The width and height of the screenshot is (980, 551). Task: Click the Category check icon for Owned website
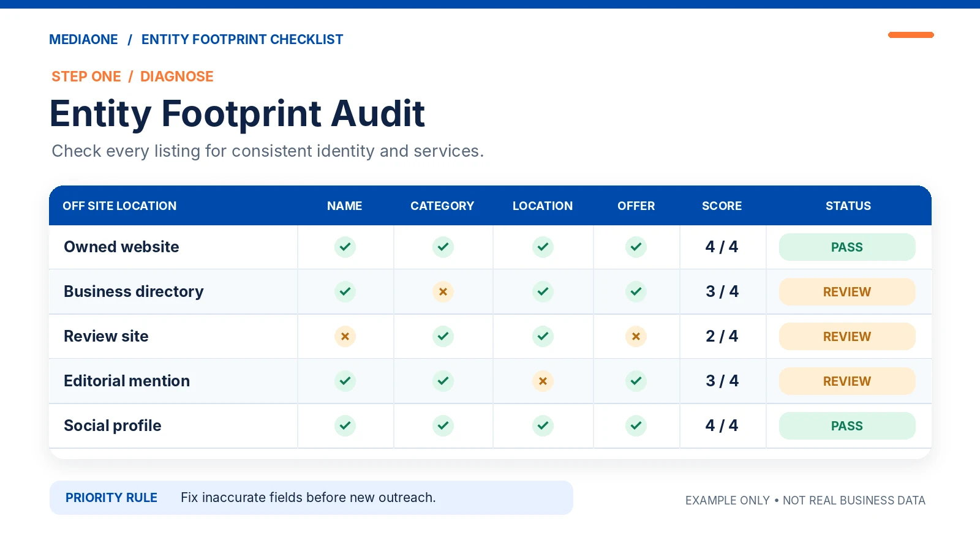[443, 247]
